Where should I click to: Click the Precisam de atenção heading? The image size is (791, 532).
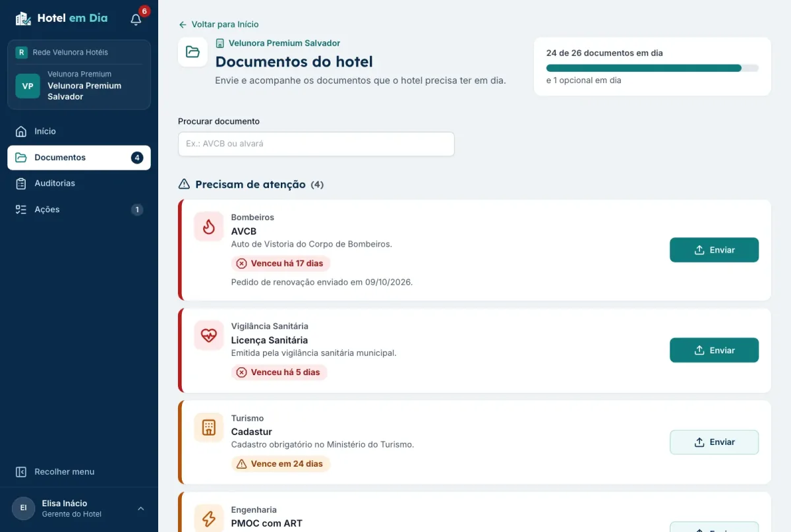tap(250, 185)
